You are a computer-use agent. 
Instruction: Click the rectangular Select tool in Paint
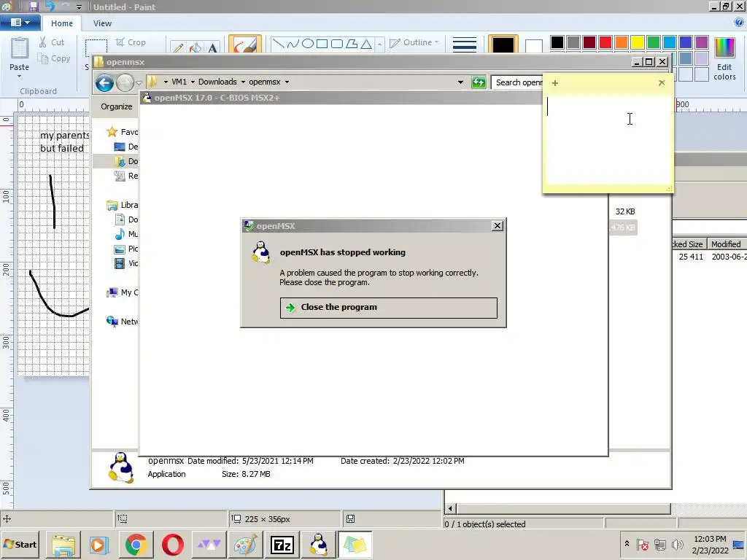tap(96, 47)
